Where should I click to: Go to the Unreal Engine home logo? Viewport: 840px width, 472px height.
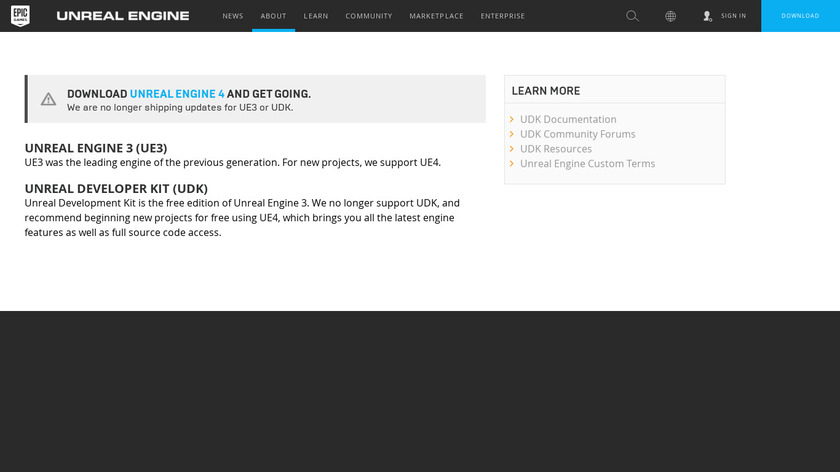[123, 16]
